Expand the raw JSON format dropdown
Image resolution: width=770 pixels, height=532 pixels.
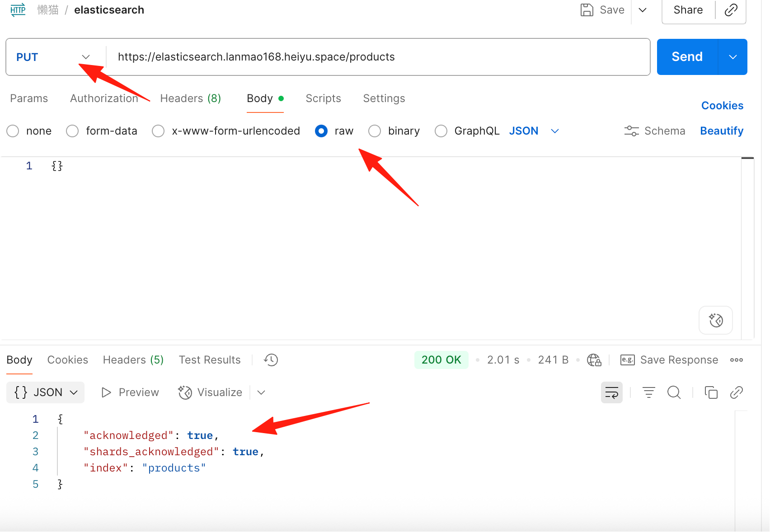point(555,131)
